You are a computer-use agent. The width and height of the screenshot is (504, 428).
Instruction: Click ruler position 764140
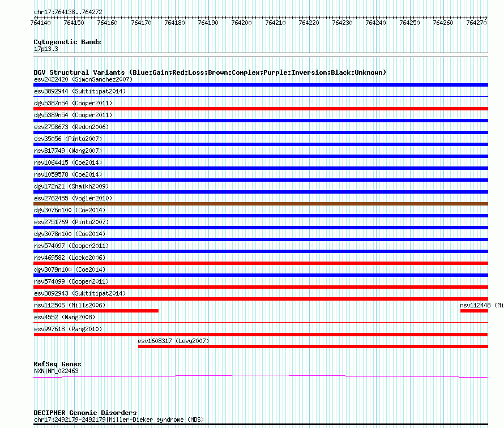coord(41,23)
